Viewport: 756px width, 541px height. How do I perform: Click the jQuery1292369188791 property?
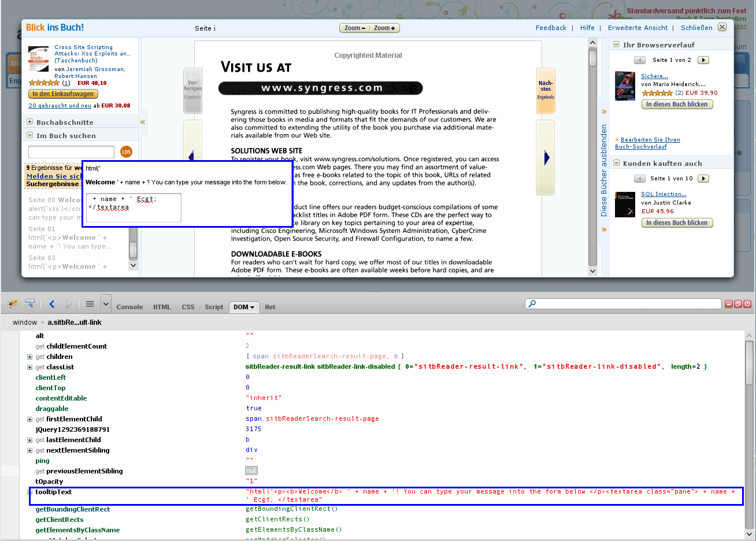point(72,429)
